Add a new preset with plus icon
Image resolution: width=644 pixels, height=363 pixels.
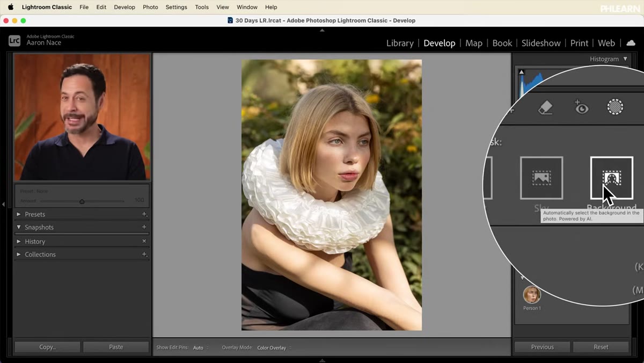(144, 214)
